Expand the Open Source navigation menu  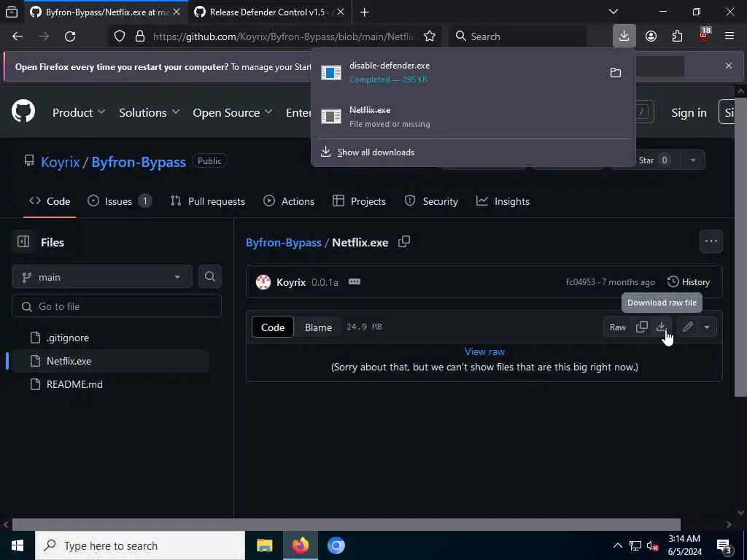(233, 112)
